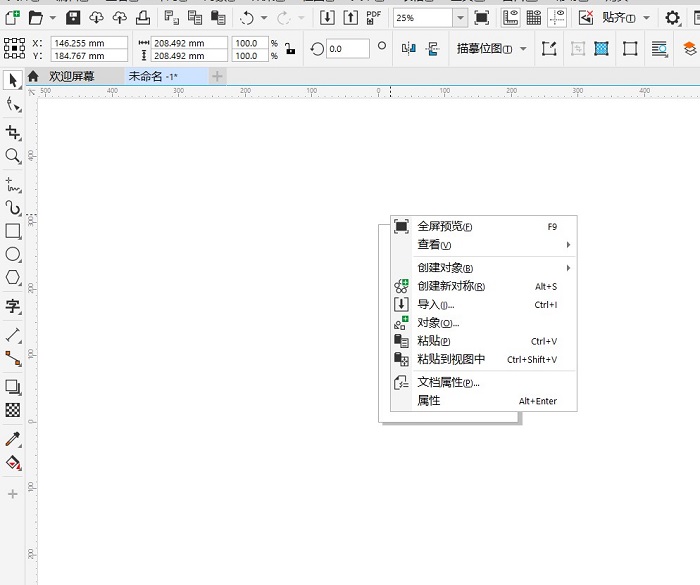700x585 pixels.
Task: Click the new document tab plus button
Action: tap(217, 76)
